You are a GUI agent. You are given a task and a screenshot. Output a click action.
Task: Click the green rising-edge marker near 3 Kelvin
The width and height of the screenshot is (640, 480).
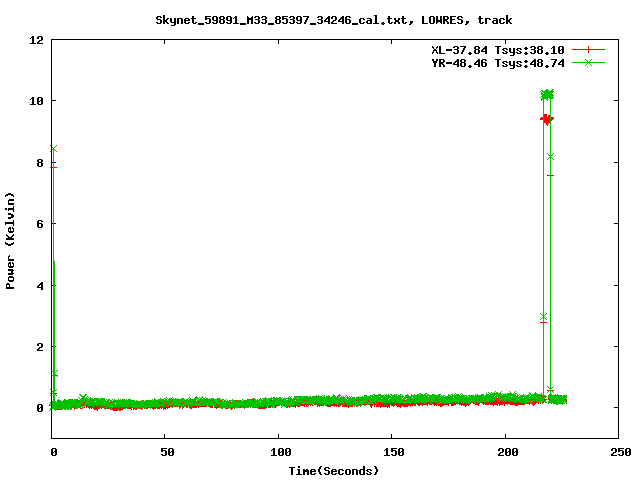543,317
